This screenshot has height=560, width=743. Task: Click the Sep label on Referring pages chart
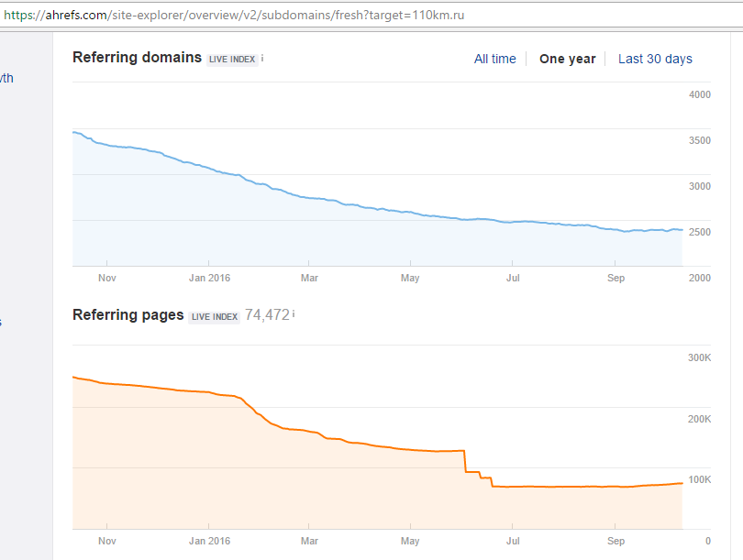coord(615,542)
